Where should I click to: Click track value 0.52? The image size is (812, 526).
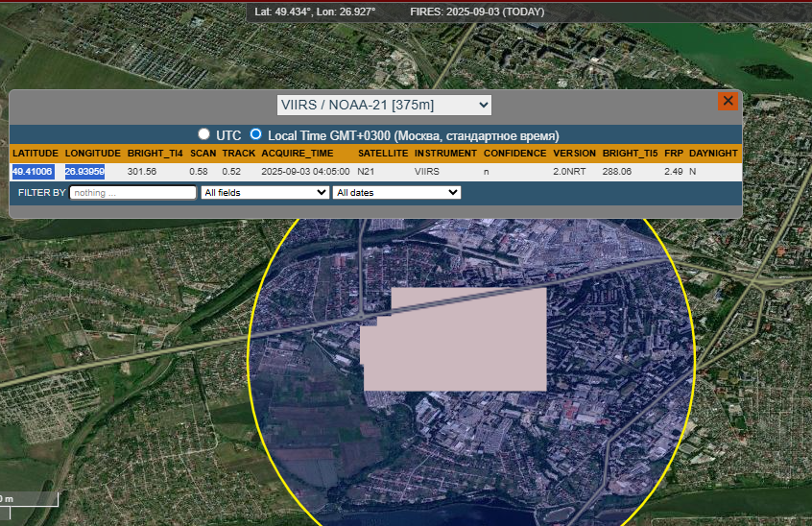pos(231,172)
